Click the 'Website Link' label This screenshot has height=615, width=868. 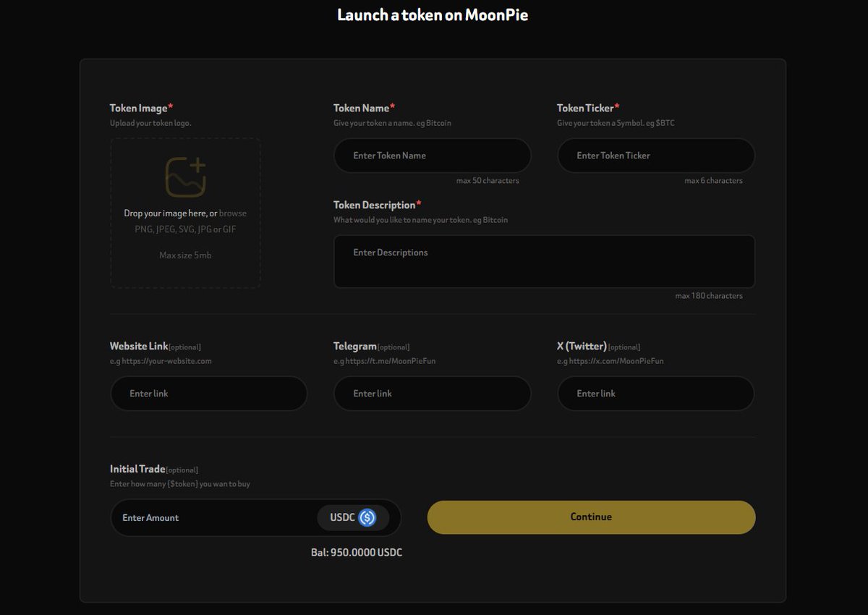[x=139, y=347]
